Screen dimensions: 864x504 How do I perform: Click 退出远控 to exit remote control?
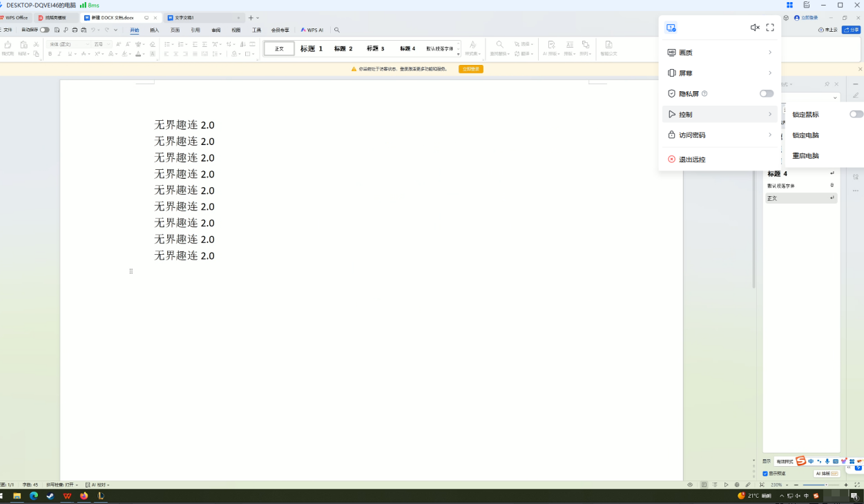(692, 159)
